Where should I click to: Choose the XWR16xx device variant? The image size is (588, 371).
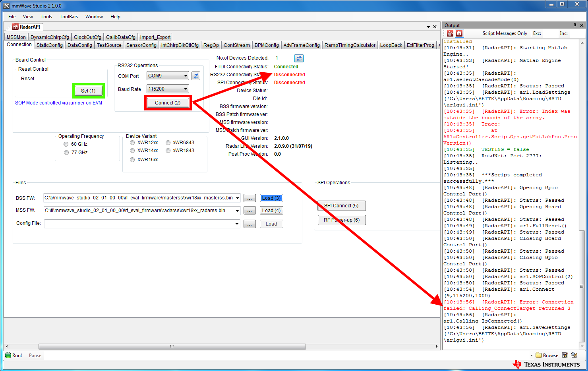coord(132,159)
